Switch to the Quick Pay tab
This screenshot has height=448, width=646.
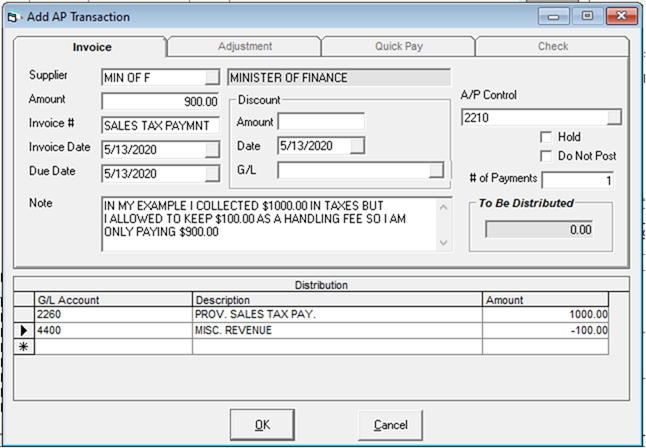[398, 46]
